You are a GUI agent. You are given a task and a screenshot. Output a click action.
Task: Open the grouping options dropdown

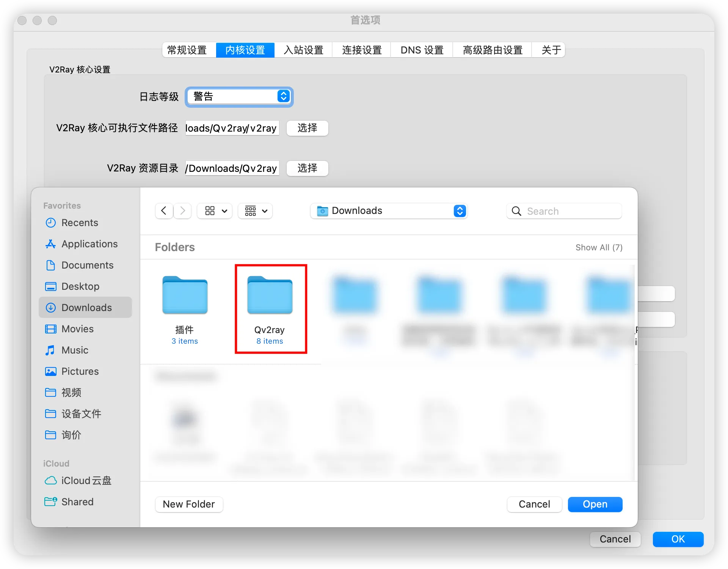[254, 211]
